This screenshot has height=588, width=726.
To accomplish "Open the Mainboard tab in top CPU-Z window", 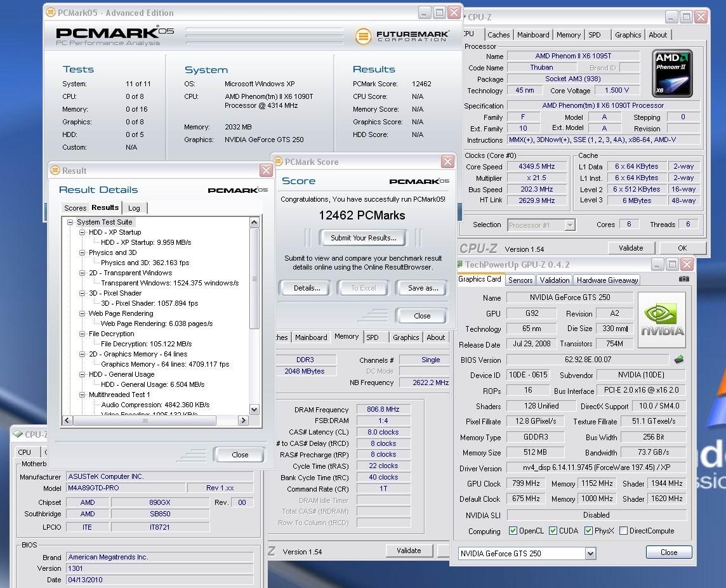I will click(533, 35).
